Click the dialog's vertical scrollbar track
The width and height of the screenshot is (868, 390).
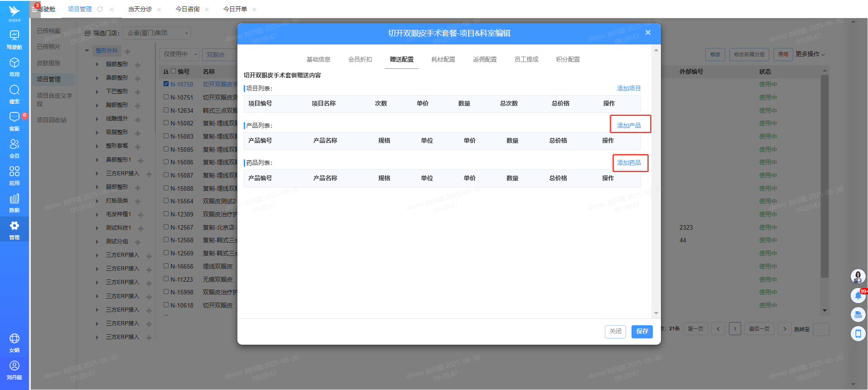(656, 181)
